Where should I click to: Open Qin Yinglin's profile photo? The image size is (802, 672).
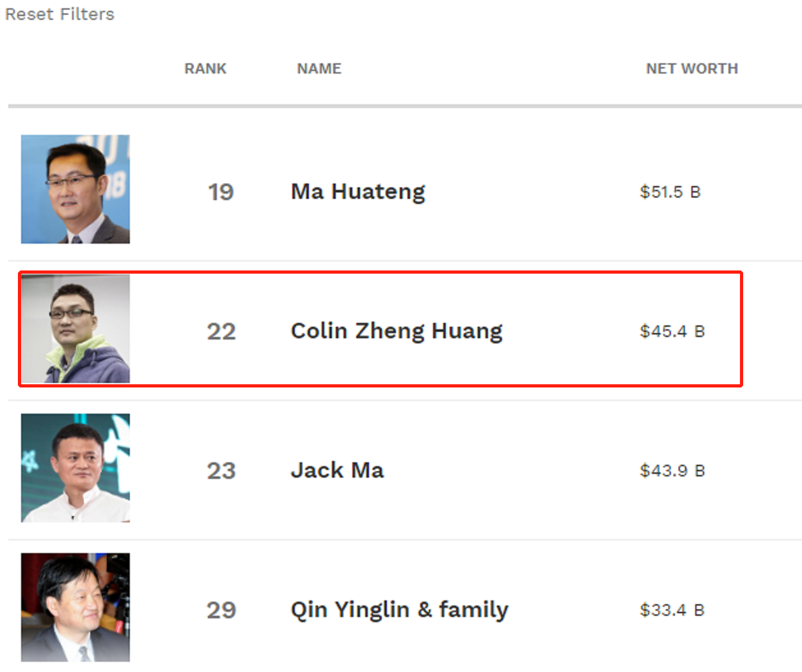pyautogui.click(x=75, y=607)
